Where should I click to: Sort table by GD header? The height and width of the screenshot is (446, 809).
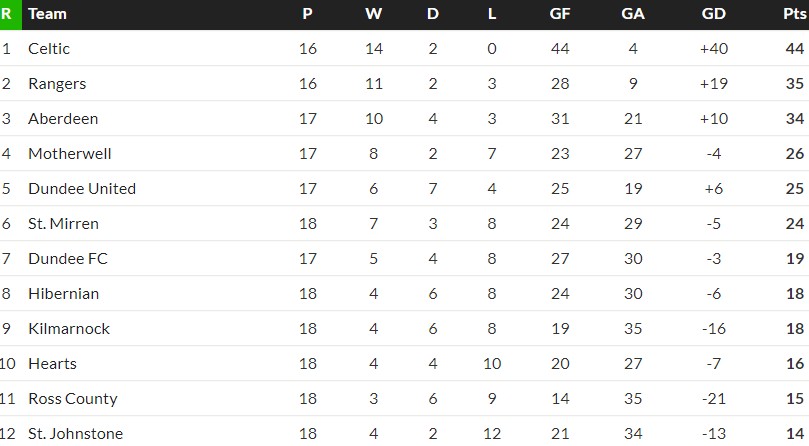point(713,14)
